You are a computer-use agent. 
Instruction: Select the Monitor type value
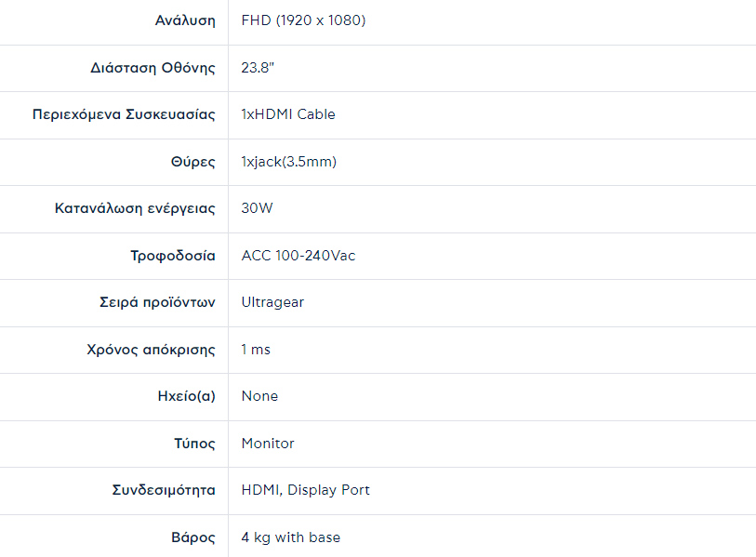click(x=268, y=444)
